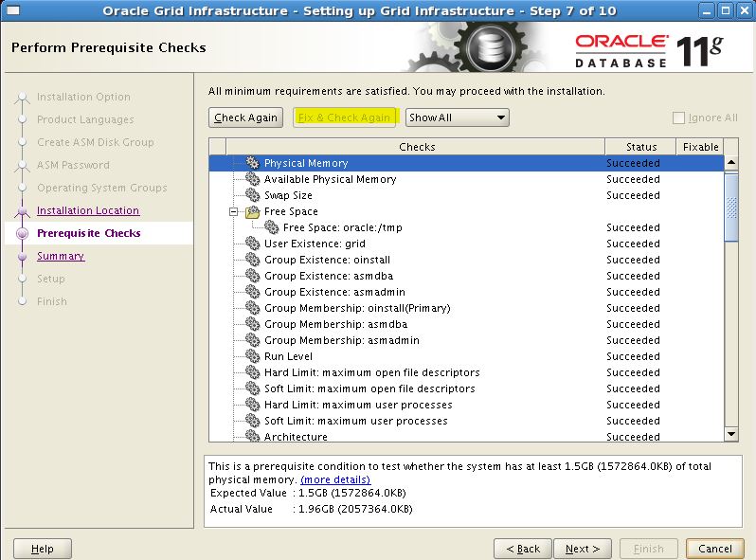This screenshot has height=560, width=756.
Task: Open the more details link
Action: point(335,479)
